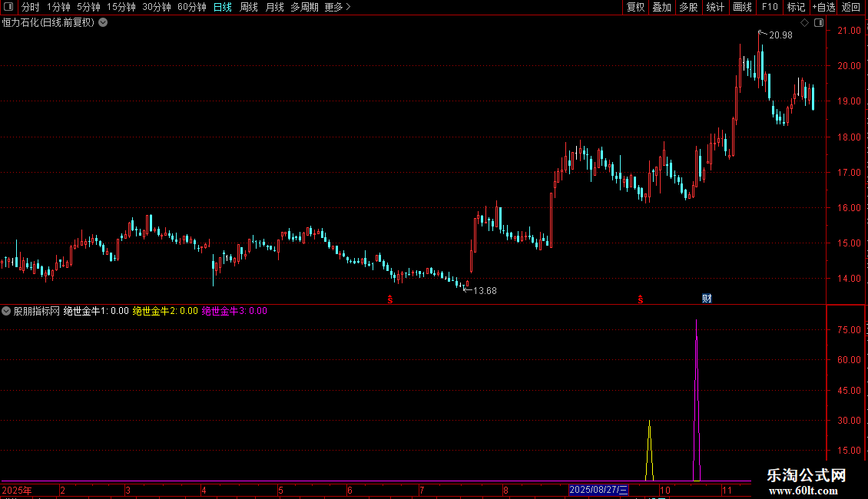Screen dimensions: 868x499
Task: Click the 2025年 label on time axis
Action: (17, 490)
